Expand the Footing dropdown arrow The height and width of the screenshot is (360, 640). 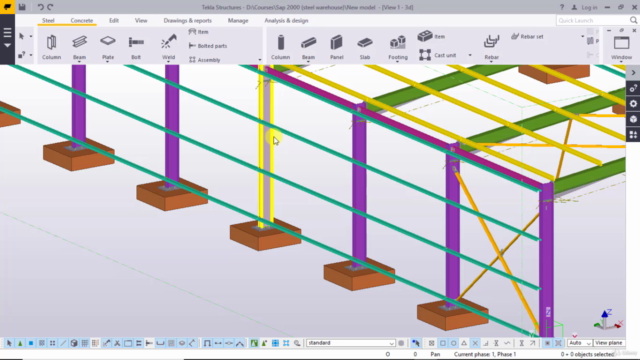[398, 62]
